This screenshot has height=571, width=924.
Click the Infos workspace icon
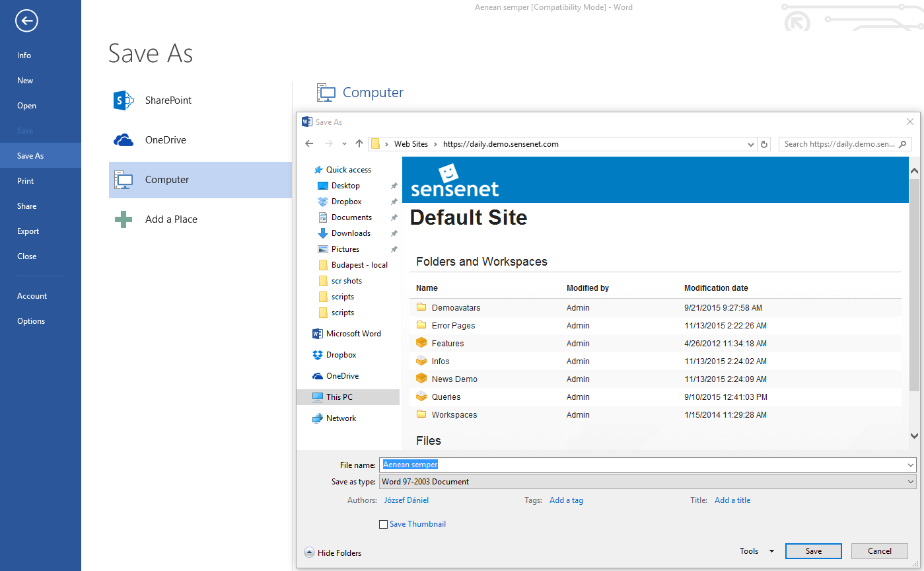(x=421, y=361)
